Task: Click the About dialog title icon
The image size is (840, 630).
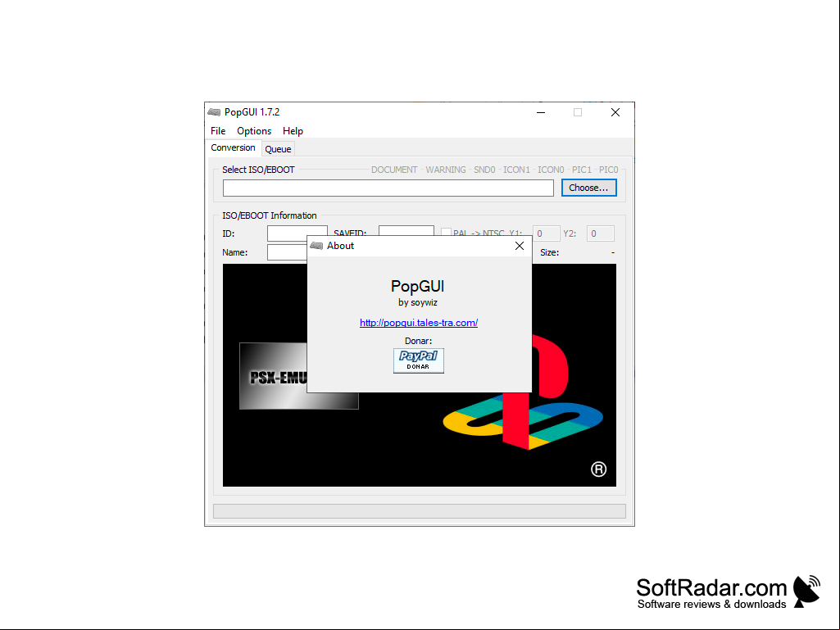Action: (316, 245)
